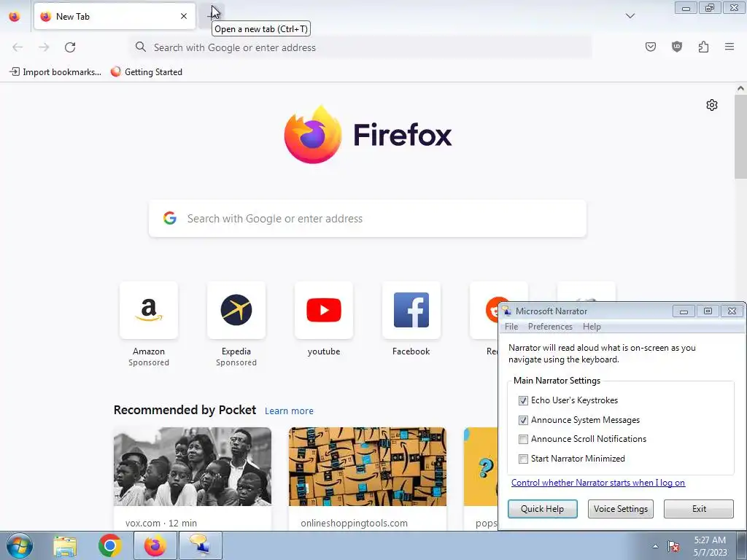Go forward with the forward arrow
The height and width of the screenshot is (560, 747).
pyautogui.click(x=44, y=47)
